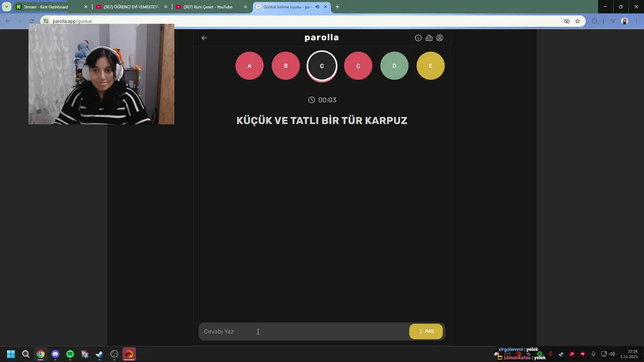Open Chrome from the taskbar

tap(40, 354)
